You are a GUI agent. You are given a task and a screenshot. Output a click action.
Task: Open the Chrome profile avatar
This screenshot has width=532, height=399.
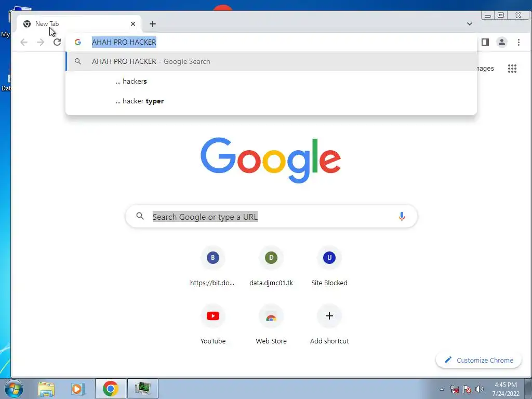[x=502, y=42]
